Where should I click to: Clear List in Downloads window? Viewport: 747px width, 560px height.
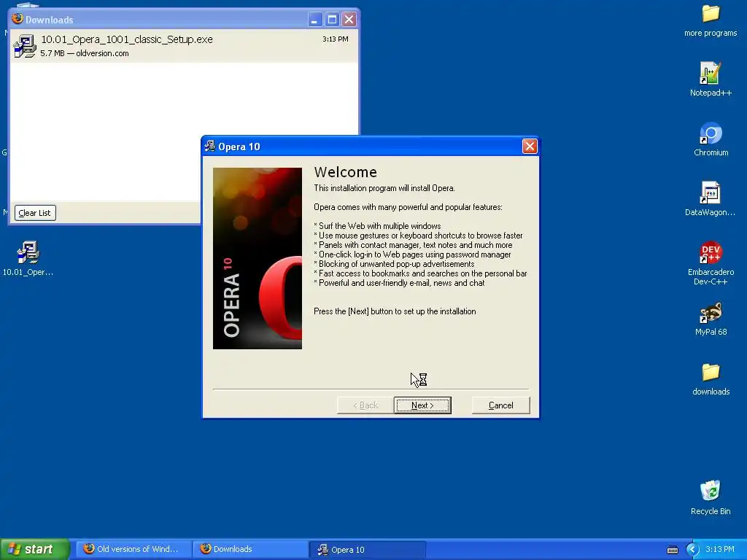point(35,213)
